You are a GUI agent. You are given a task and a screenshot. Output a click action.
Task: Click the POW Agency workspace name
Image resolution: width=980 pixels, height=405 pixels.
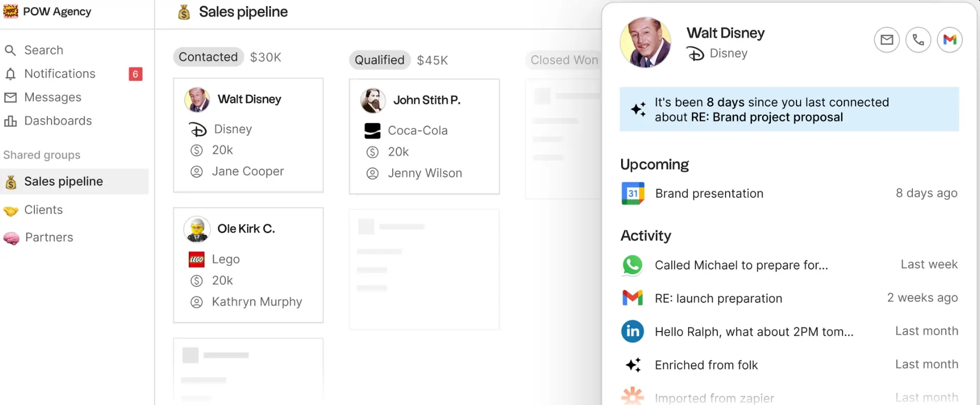[x=57, y=11]
